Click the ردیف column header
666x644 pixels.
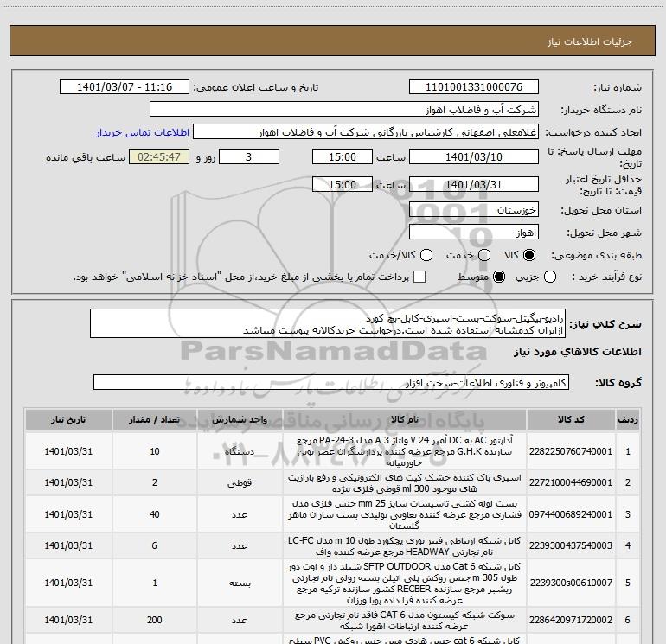click(x=628, y=419)
